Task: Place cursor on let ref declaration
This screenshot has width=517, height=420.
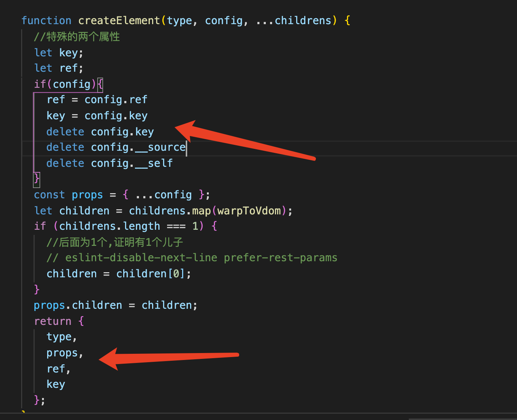Action: [57, 68]
